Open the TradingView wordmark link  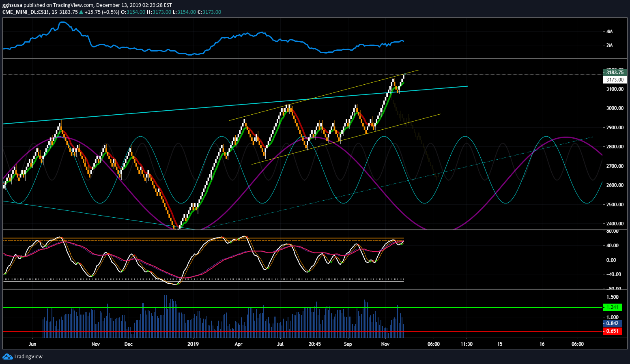28,357
